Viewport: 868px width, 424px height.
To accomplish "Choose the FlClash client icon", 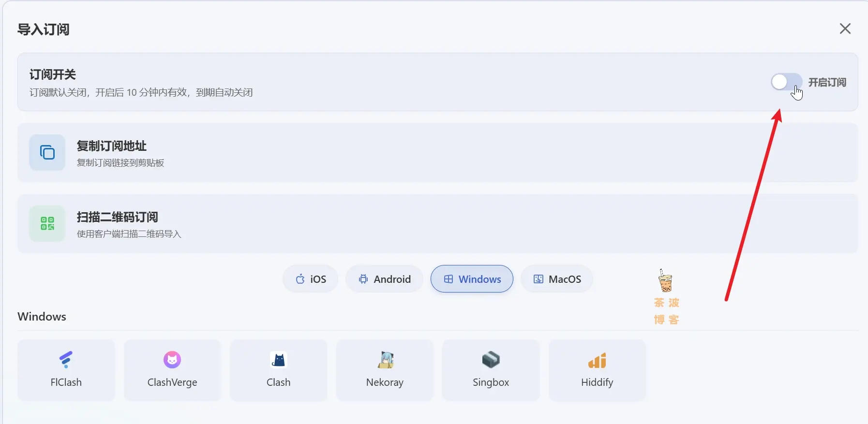I will 66,360.
